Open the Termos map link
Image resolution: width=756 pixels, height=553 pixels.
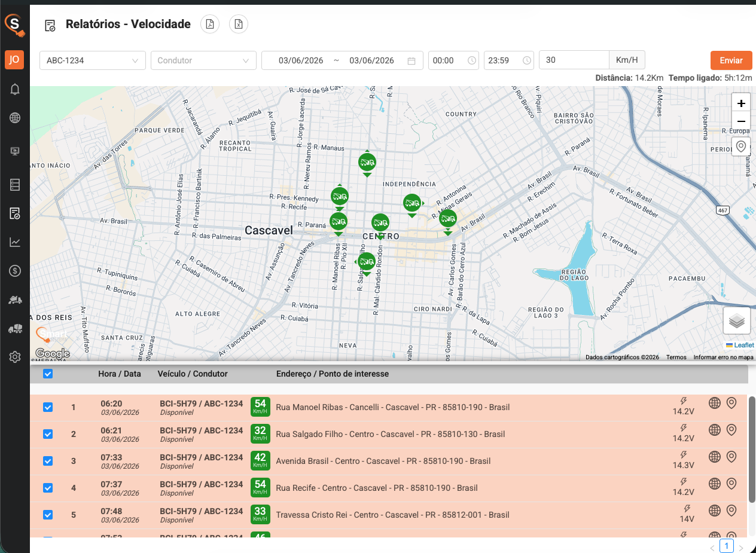676,357
